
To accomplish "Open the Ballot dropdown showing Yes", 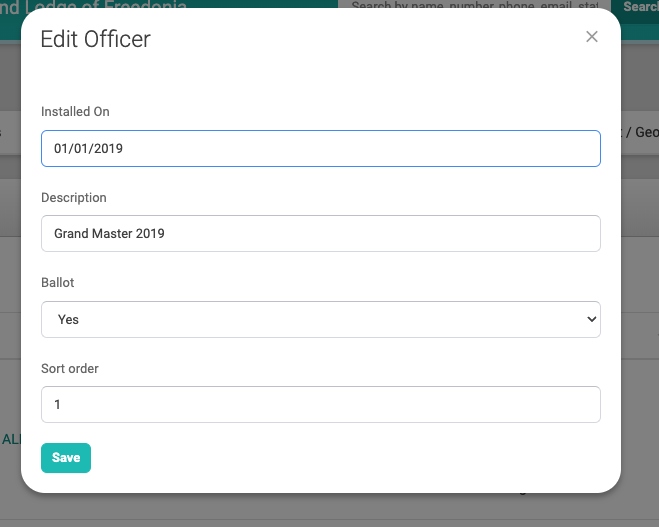I will click(x=321, y=319).
